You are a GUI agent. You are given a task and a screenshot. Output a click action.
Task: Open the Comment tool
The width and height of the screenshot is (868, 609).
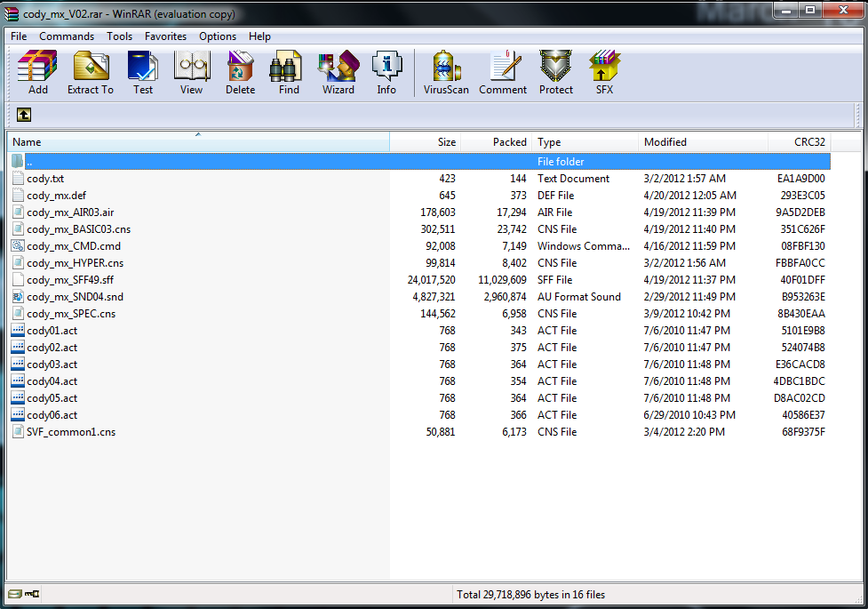click(503, 72)
